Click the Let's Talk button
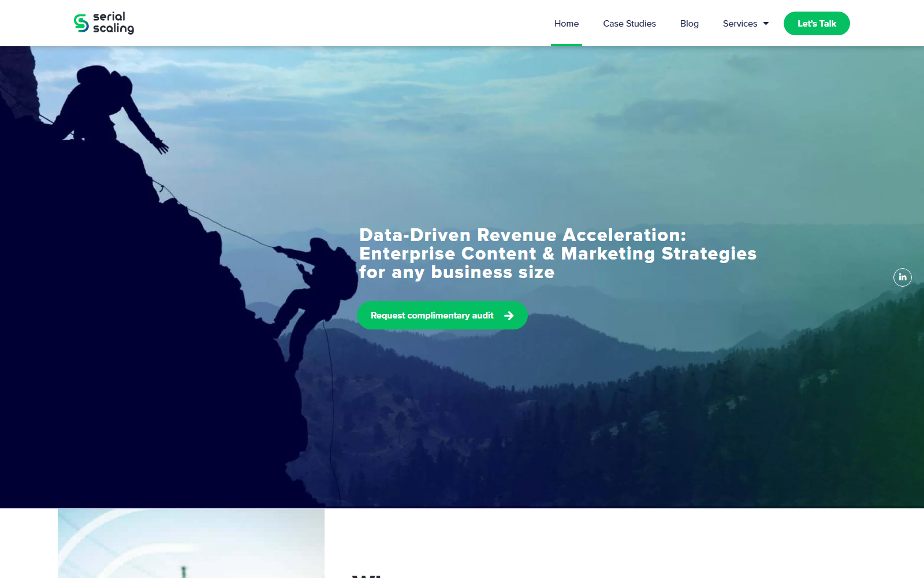This screenshot has width=924, height=578. tap(817, 24)
